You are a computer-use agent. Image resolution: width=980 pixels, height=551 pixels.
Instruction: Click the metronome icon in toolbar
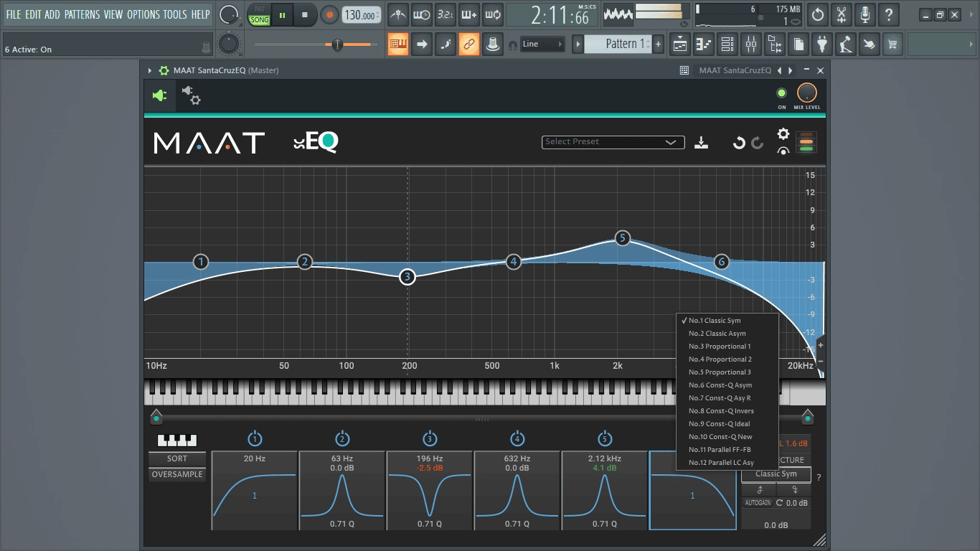point(397,14)
